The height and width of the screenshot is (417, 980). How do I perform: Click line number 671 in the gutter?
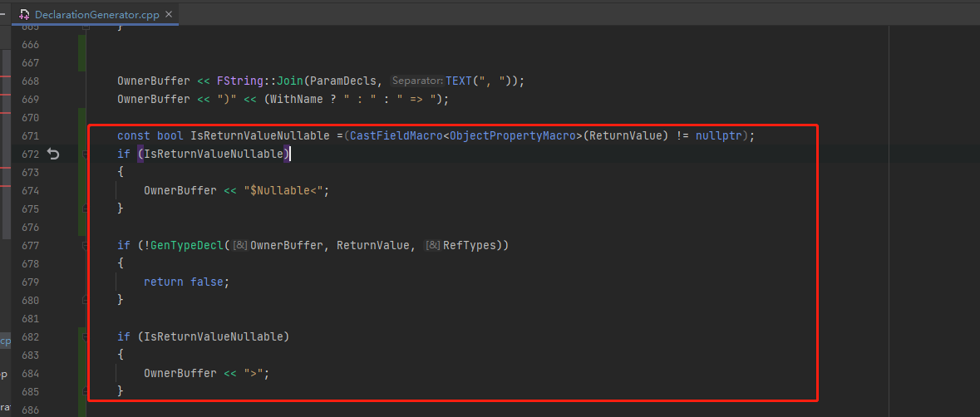(x=30, y=136)
